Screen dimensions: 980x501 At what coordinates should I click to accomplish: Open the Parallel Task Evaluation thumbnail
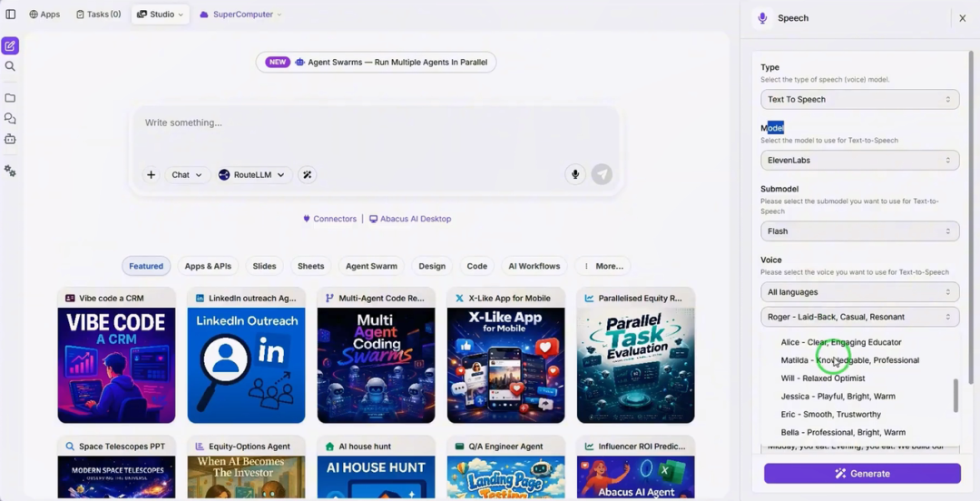[635, 365]
